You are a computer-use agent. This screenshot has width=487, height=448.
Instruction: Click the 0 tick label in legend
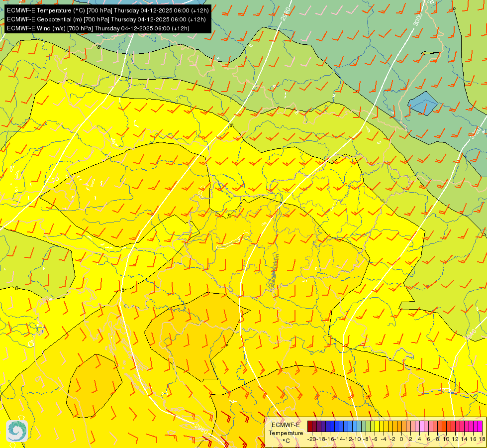pos(401,439)
